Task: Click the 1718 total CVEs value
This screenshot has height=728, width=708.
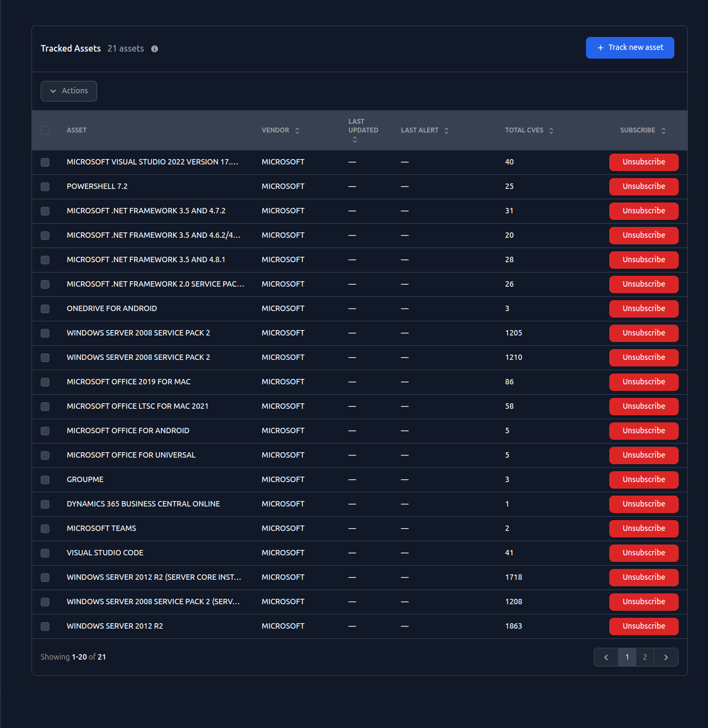Action: [x=513, y=577]
